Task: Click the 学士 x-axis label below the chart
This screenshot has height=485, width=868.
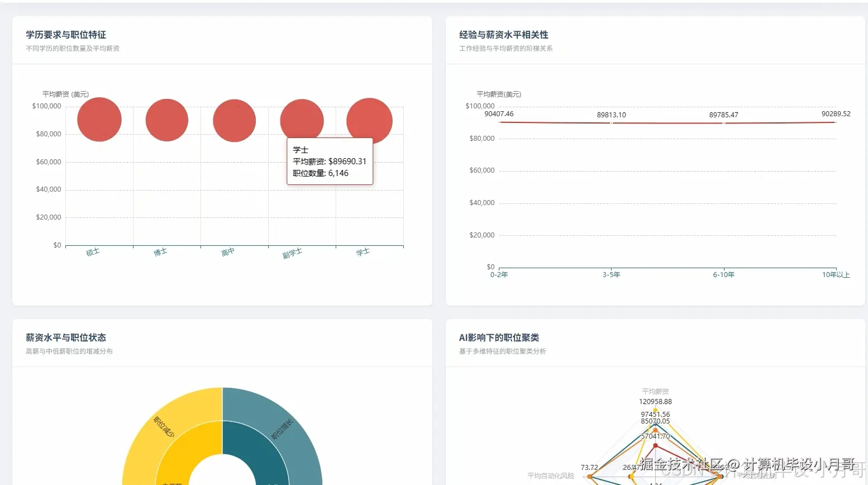Action: [x=363, y=253]
